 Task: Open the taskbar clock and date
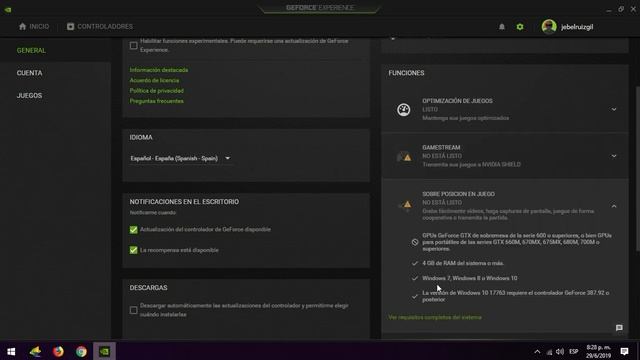pyautogui.click(x=598, y=351)
